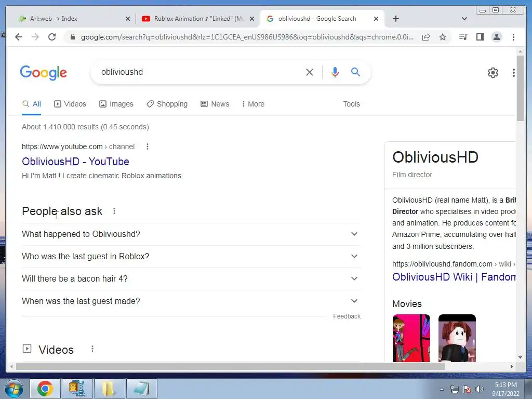
Task: Open the Windows Start orb
Action: (x=14, y=389)
